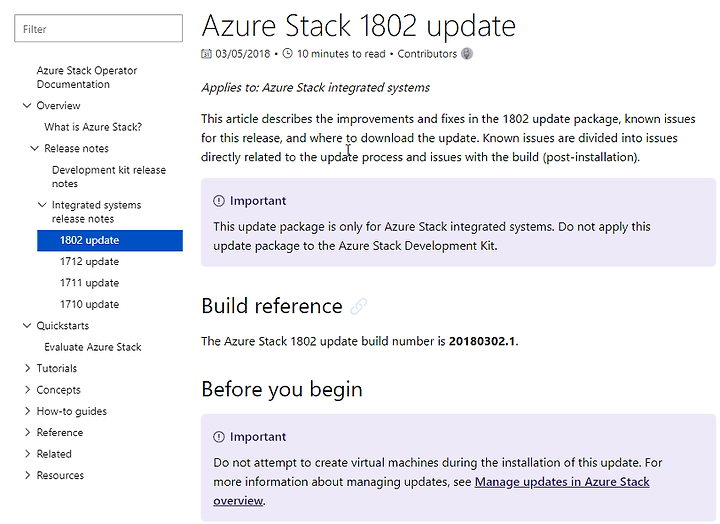This screenshot has width=720, height=524.
Task: Expand the Tutorials section chevron
Action: 27,368
